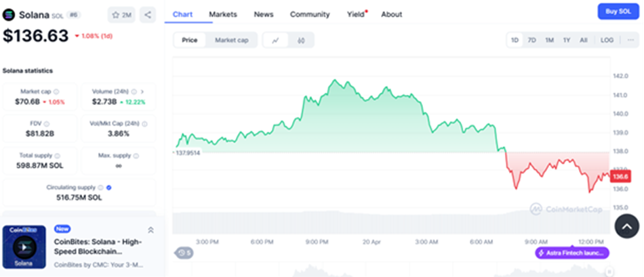Viewport: 644px width, 277px height.
Task: Click the 3.86% Vol/Mkt Cap value
Action: tap(118, 133)
